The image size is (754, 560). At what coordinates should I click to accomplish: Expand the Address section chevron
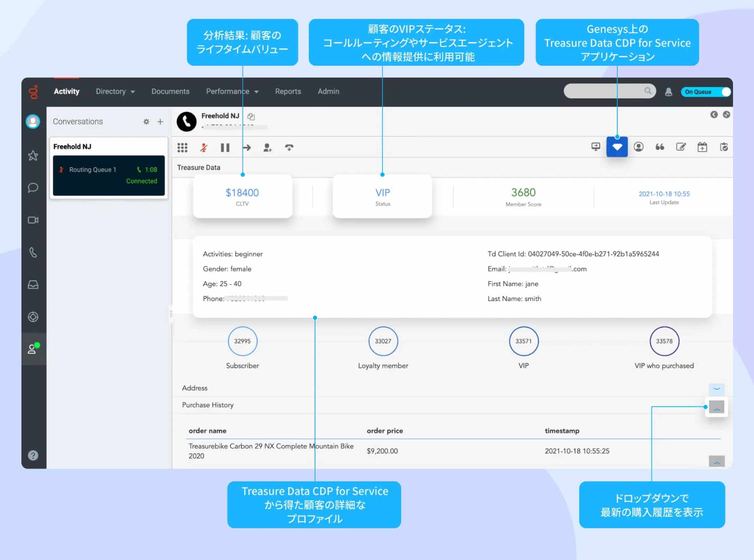(x=717, y=389)
